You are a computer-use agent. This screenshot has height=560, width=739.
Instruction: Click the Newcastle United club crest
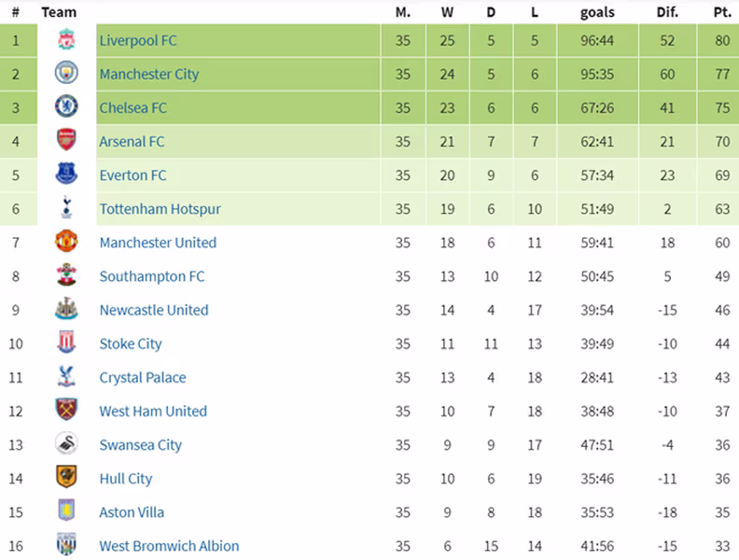[x=66, y=309]
